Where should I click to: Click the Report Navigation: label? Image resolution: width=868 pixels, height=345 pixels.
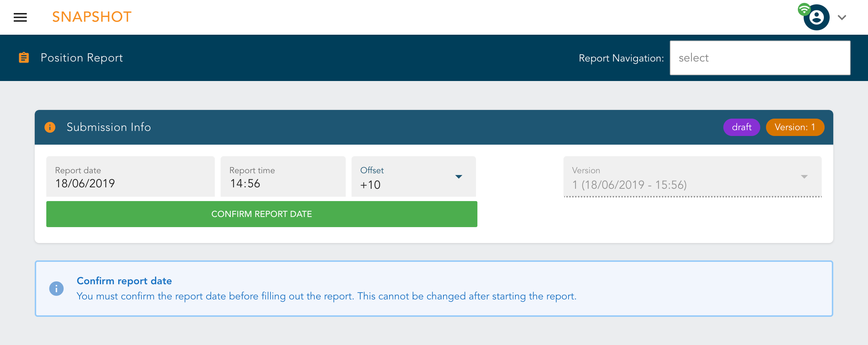pos(621,58)
